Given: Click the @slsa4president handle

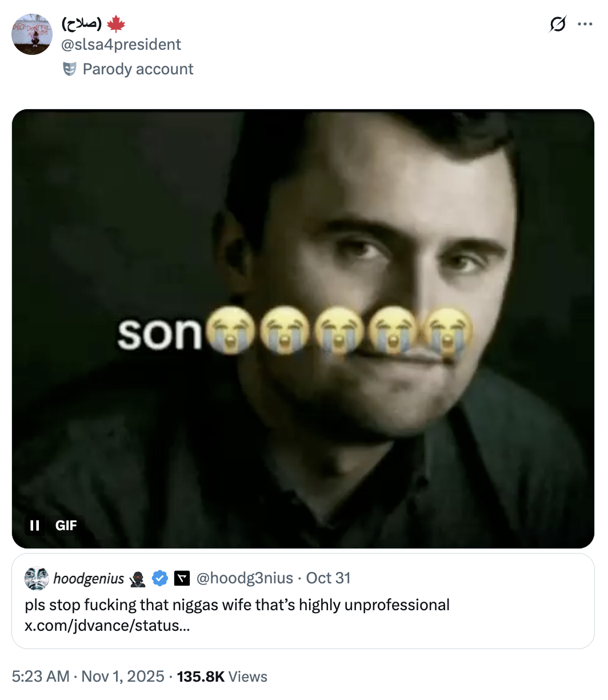Looking at the screenshot, I should tap(121, 44).
